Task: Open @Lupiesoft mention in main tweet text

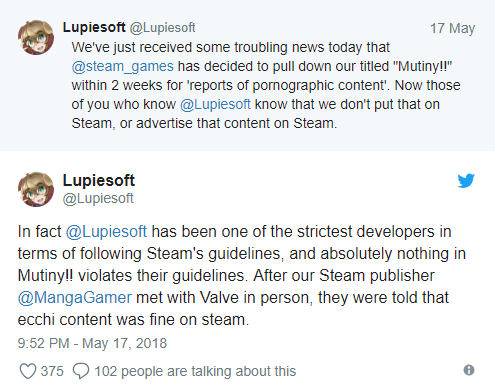Action: (x=106, y=231)
